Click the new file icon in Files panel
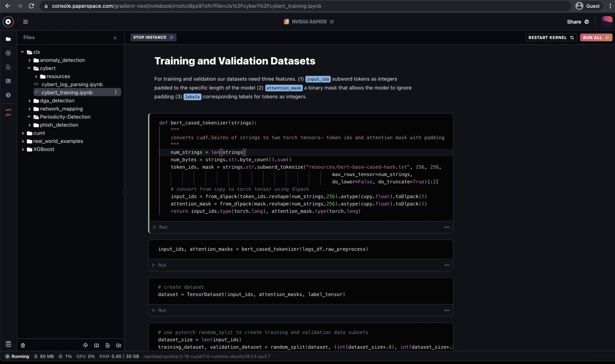This screenshot has width=615, height=364. pyautogui.click(x=108, y=345)
